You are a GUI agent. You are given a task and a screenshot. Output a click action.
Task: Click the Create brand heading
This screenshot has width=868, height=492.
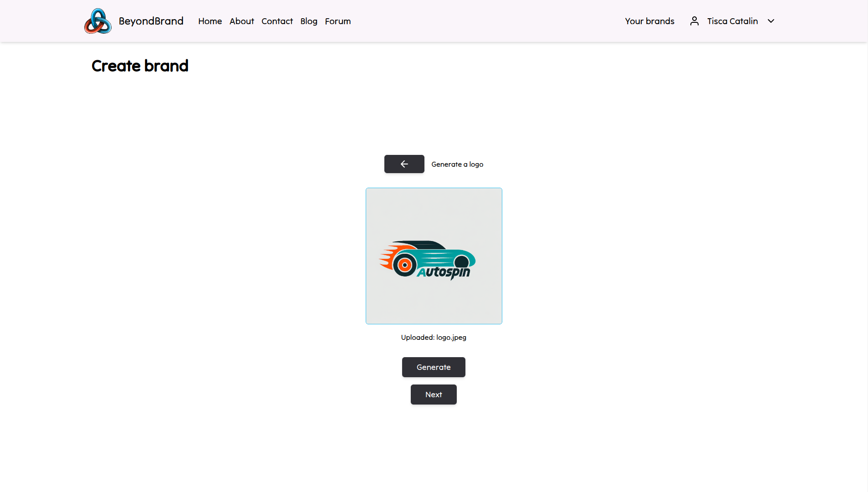pos(140,66)
